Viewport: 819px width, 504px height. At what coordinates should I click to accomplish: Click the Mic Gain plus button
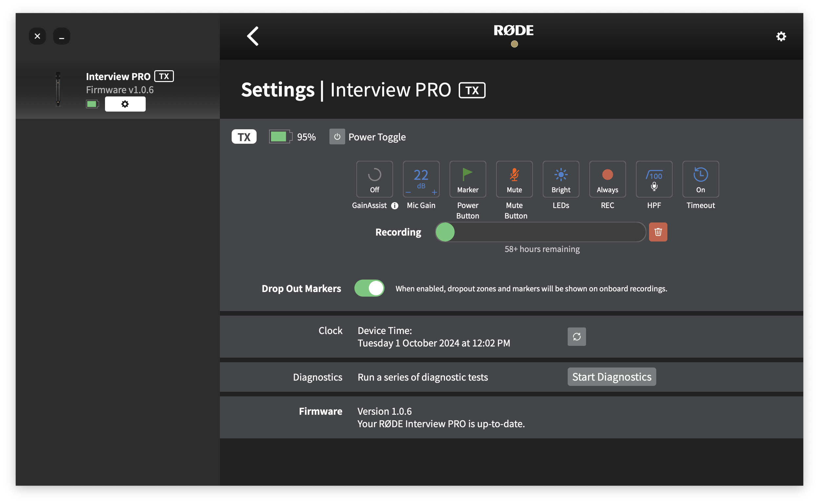(x=434, y=192)
